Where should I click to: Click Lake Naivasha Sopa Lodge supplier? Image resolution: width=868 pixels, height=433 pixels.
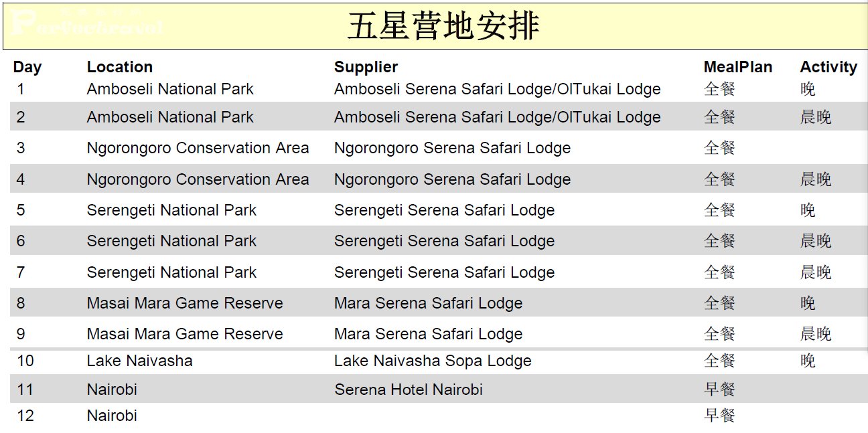[x=433, y=361]
